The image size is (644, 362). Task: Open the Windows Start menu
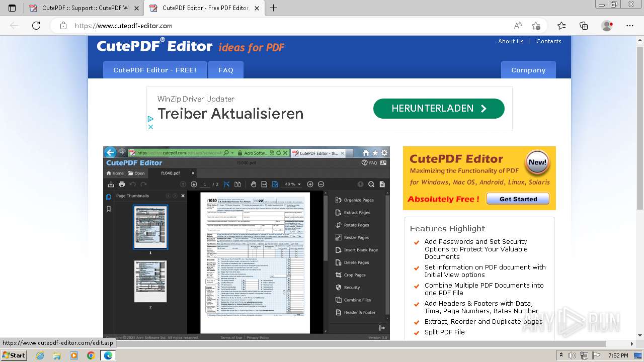pos(14,355)
